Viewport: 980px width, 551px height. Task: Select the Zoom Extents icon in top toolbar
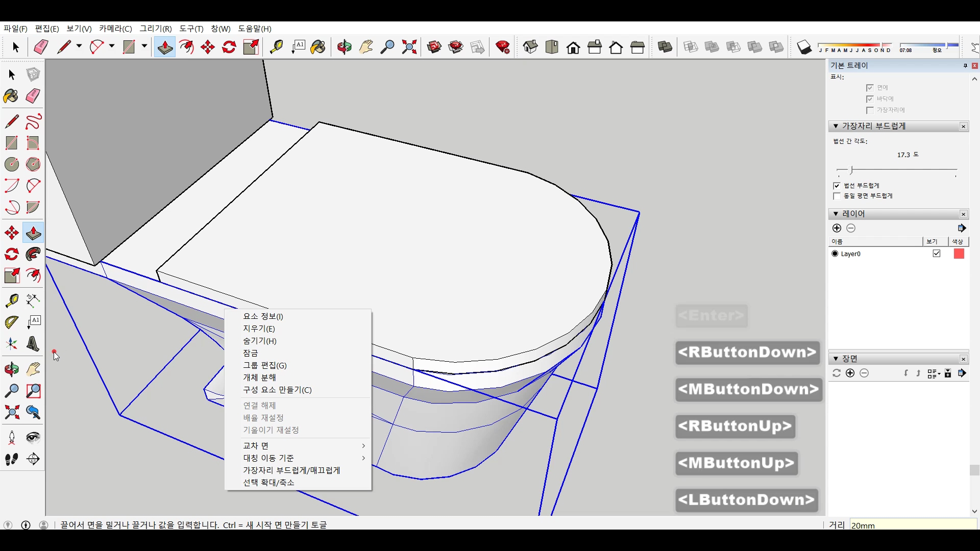[x=409, y=47]
